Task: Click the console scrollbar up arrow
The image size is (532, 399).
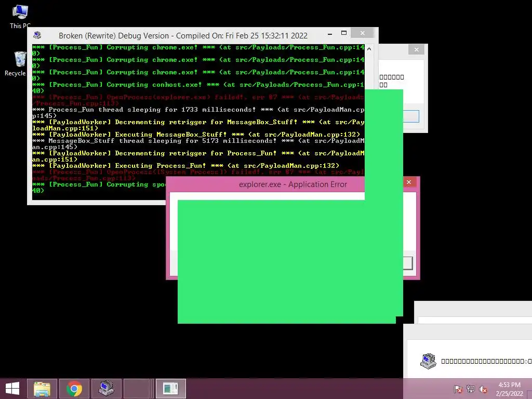Action: pos(369,49)
